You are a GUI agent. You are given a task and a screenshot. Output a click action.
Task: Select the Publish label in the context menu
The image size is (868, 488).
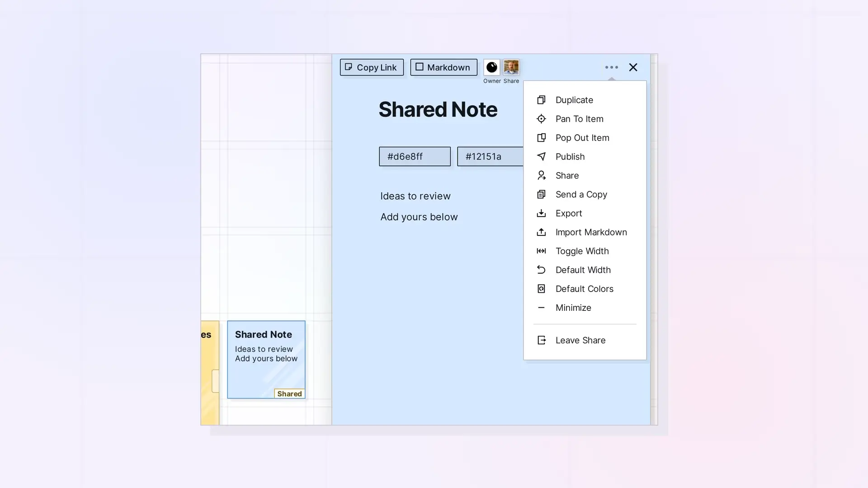[570, 157]
